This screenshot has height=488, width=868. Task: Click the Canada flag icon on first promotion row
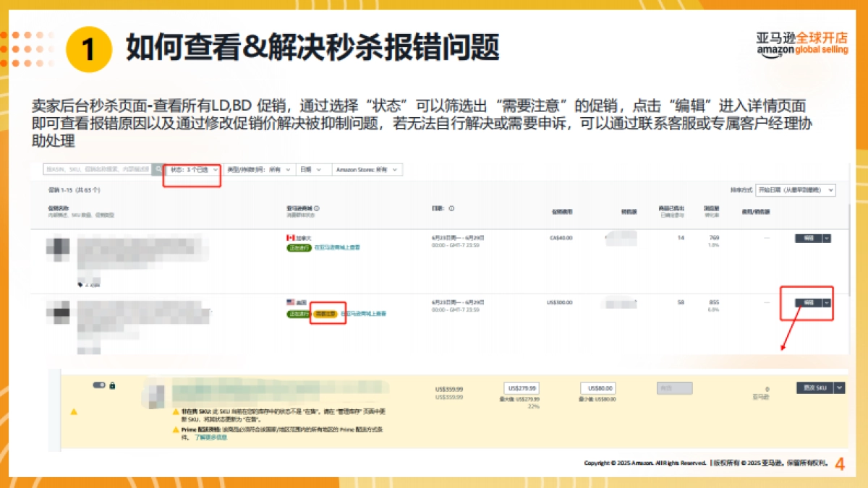290,236
